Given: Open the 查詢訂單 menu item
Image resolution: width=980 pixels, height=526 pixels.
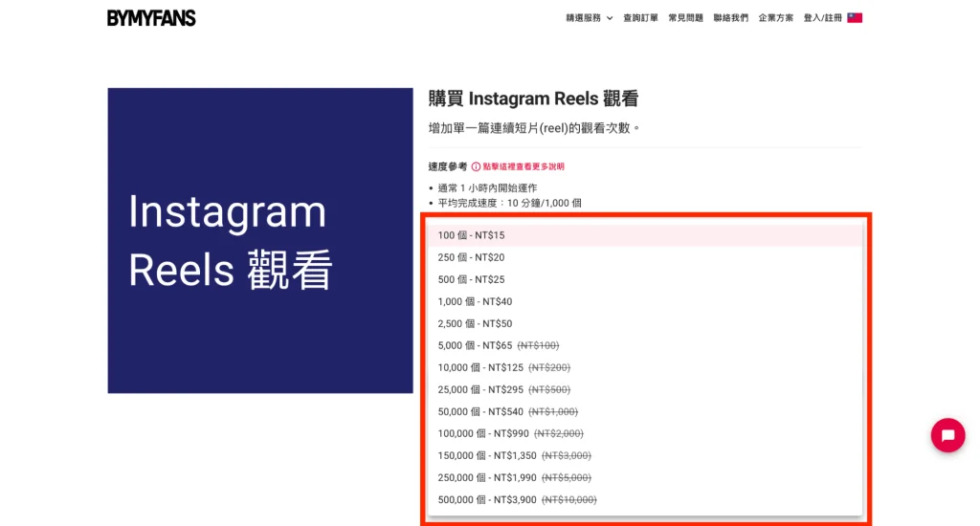Looking at the screenshot, I should click(640, 18).
